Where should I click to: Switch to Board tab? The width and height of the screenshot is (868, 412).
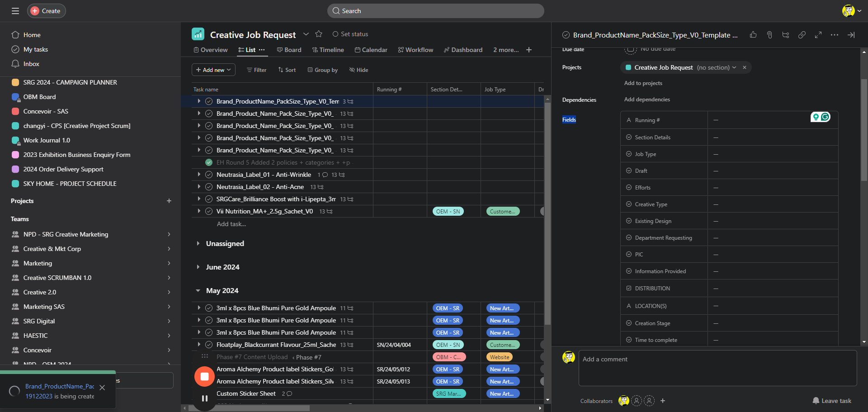(x=289, y=50)
